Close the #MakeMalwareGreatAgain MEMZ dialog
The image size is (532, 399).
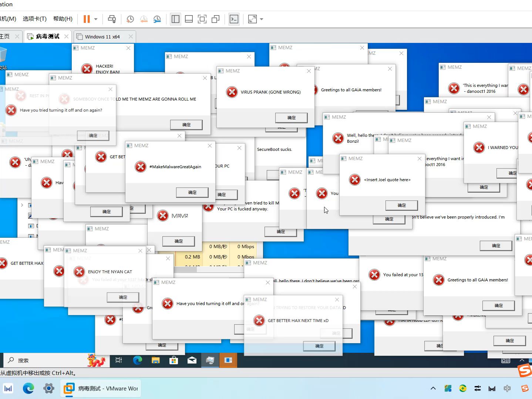point(210,146)
